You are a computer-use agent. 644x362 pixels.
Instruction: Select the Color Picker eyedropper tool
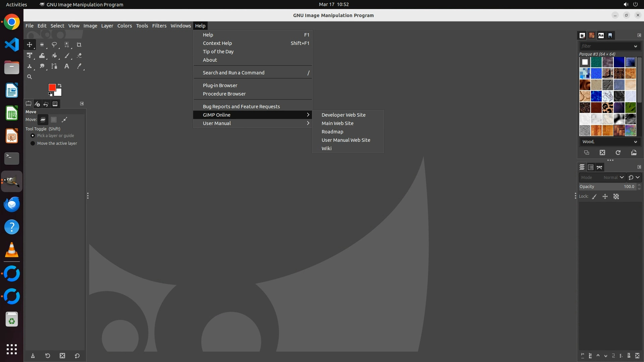tap(79, 66)
